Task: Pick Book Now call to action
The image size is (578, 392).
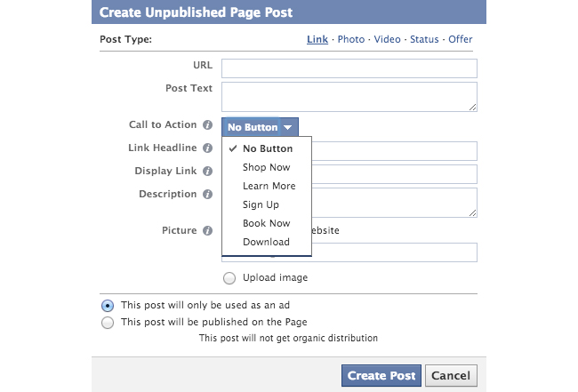Action: point(267,223)
